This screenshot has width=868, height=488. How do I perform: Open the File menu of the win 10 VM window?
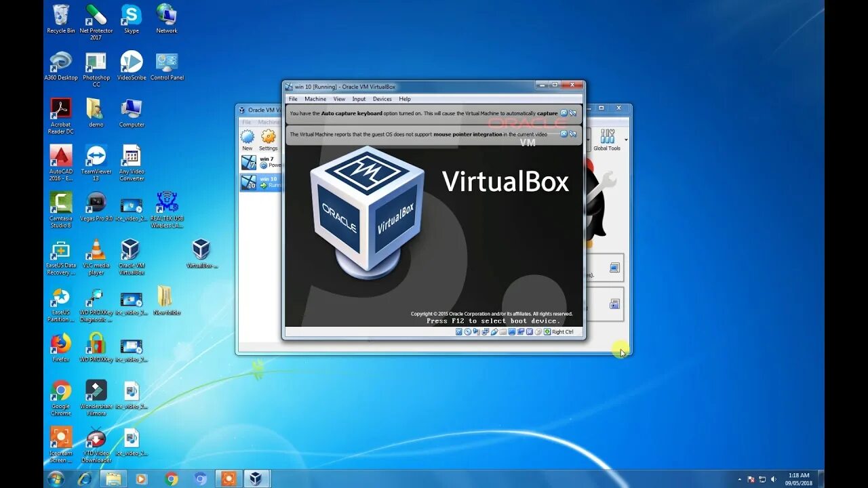(x=293, y=99)
